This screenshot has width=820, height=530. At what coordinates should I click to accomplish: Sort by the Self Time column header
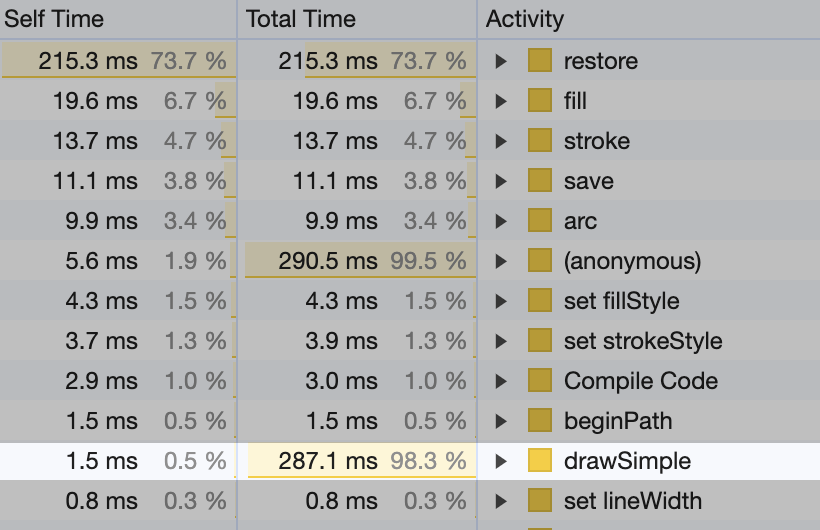coord(55,19)
